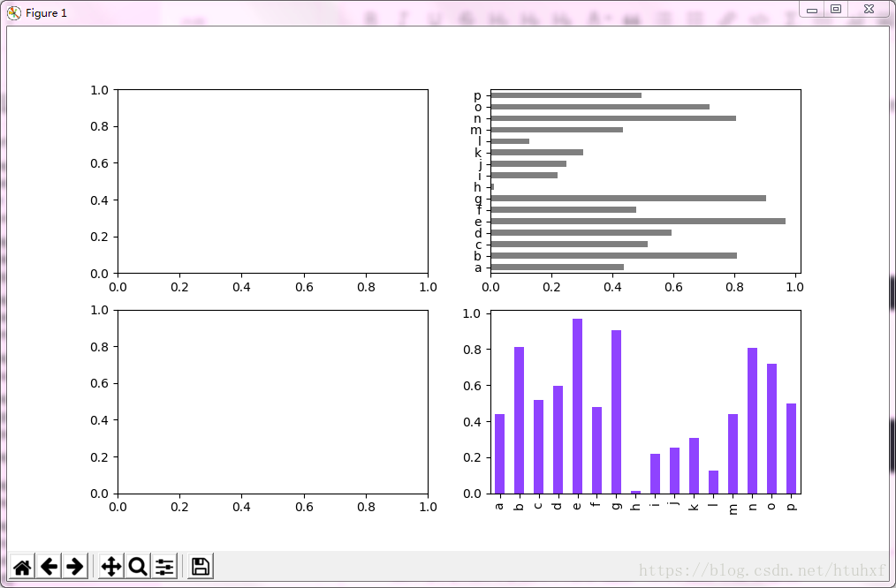The image size is (896, 588).
Task: Click the gray bar labeled a
Action: (x=558, y=267)
